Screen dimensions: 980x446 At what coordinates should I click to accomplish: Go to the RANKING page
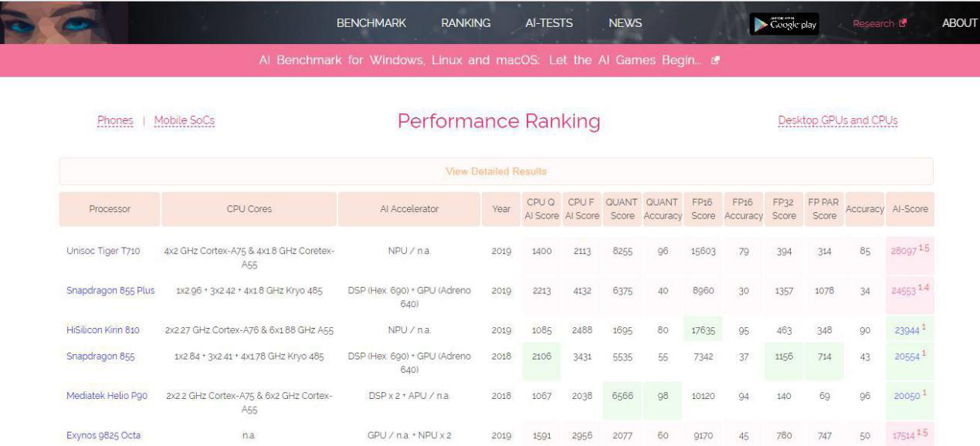coord(466,23)
